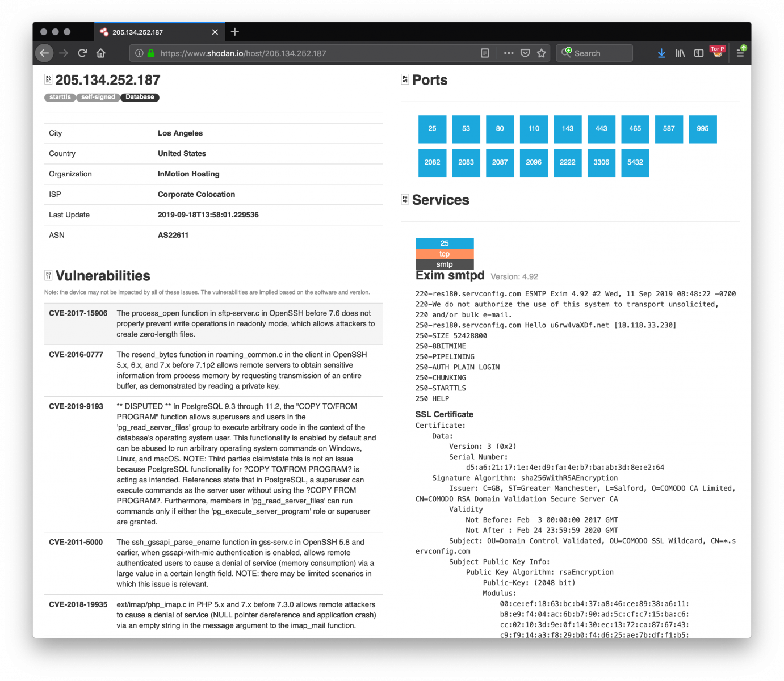Jump to port 5432
Viewport: 784px width, 681px height.
click(x=635, y=163)
